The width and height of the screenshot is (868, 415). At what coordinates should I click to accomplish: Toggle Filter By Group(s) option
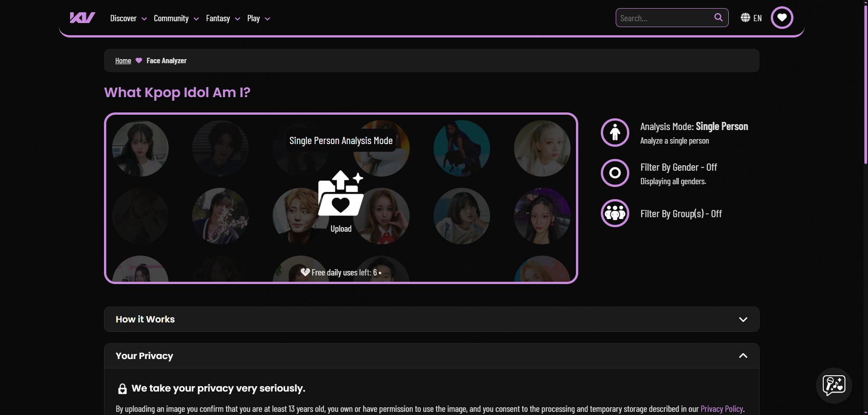(x=615, y=213)
